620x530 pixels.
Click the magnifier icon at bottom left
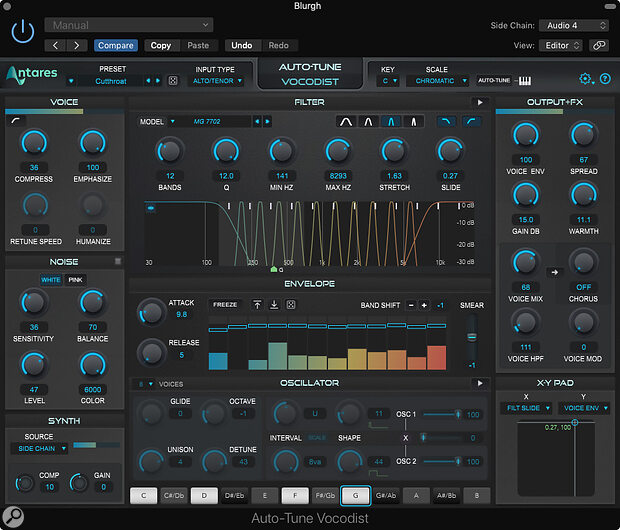[13, 516]
